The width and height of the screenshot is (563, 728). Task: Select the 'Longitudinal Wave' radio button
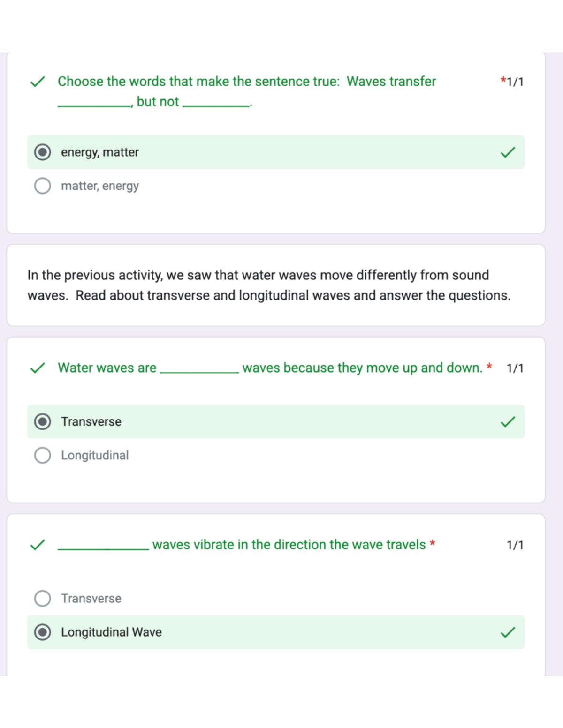43,632
